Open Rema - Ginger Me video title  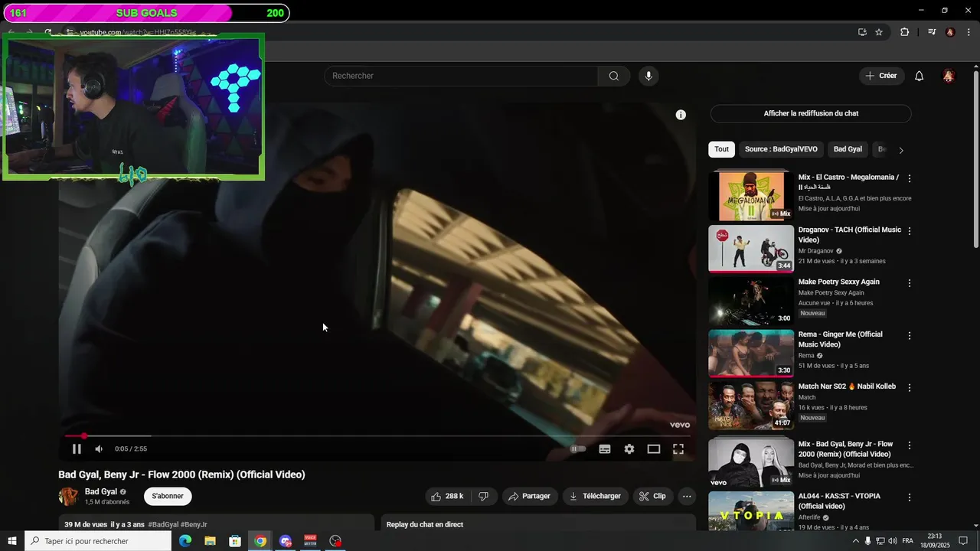point(841,339)
